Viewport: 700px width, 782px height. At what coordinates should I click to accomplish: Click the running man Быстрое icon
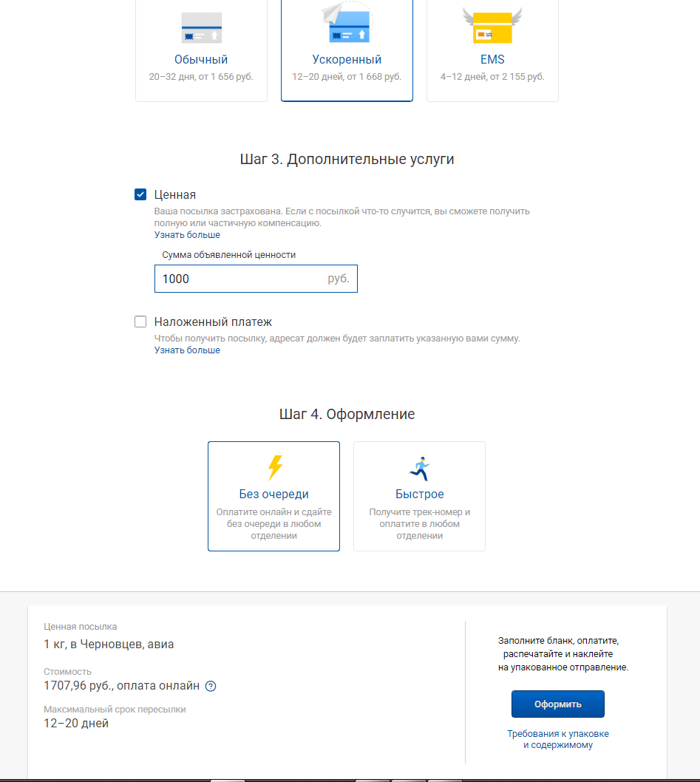coord(420,469)
